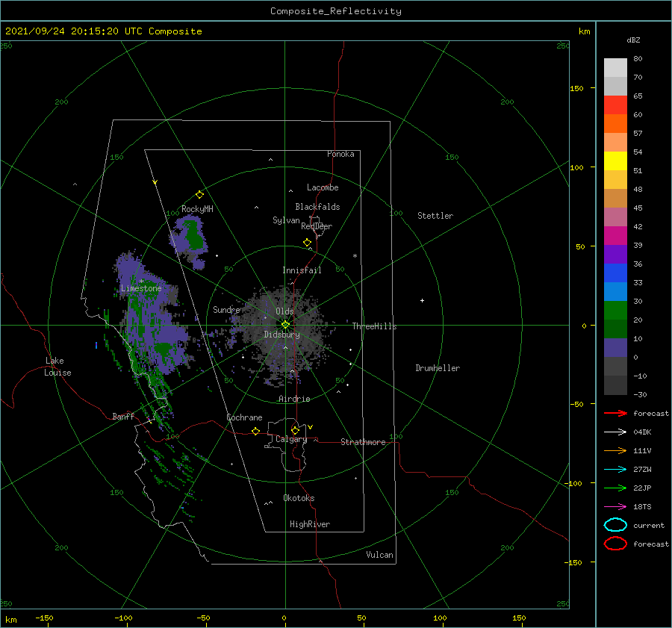Viewport: 672px width, 628px height.
Task: Click the Limestone label
Action: point(141,288)
